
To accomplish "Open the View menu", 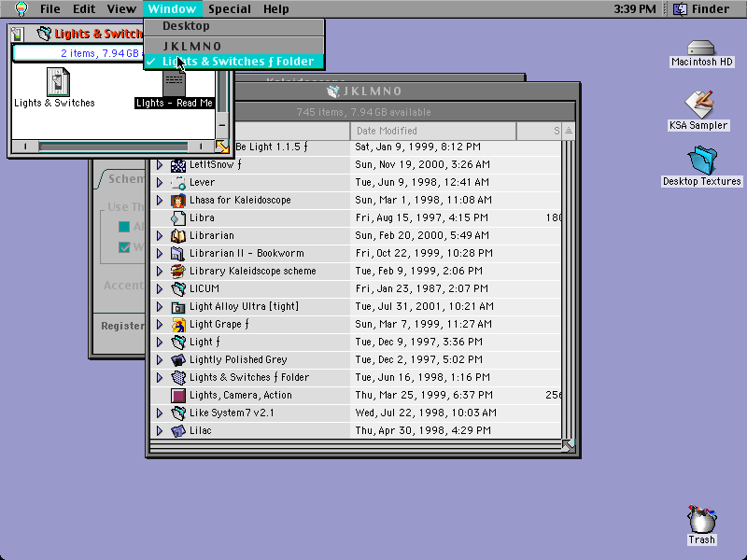I will [121, 8].
